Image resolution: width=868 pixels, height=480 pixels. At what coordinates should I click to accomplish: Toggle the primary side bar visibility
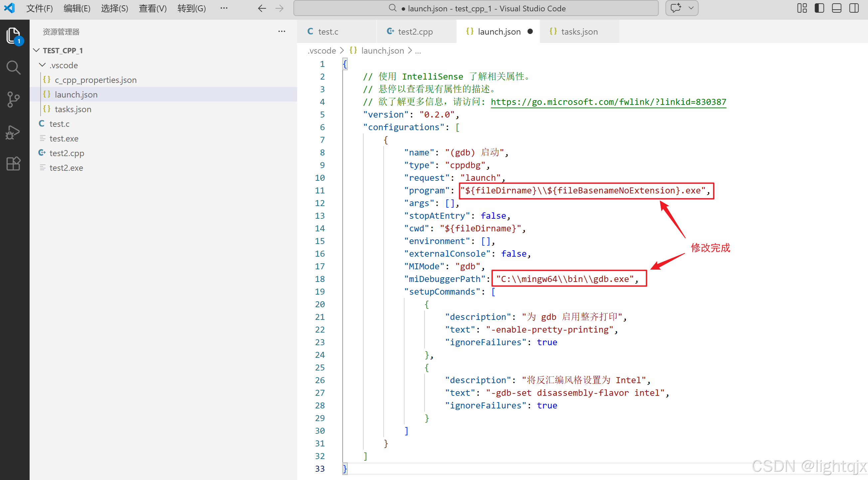coord(819,8)
